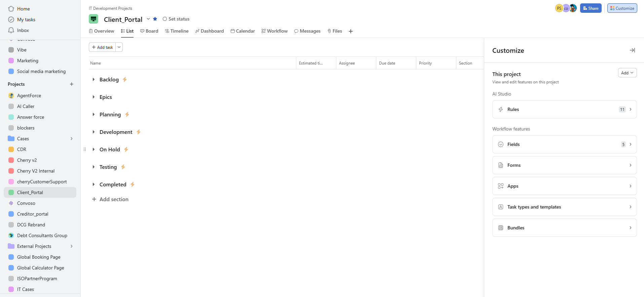This screenshot has height=297, width=644.
Task: Click the rules lightning icon beside Development
Action: tap(139, 132)
